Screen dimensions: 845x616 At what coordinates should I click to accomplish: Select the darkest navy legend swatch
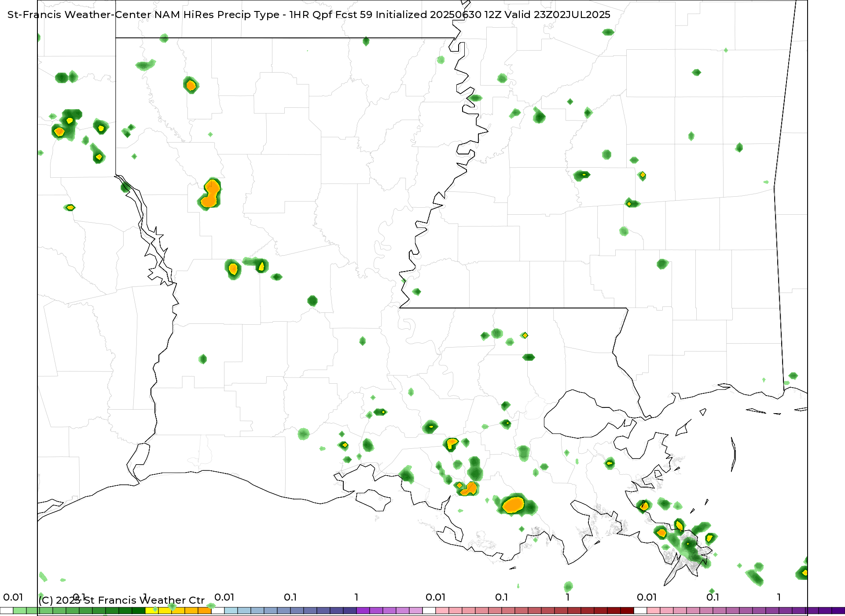[350, 611]
